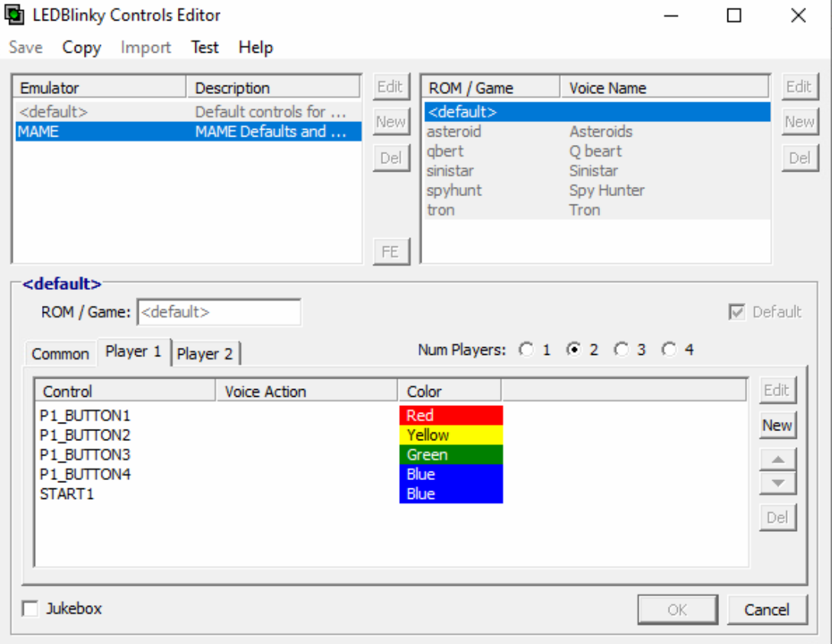The width and height of the screenshot is (832, 644).
Task: Click Del button beside ROM / Game list
Action: (x=799, y=158)
